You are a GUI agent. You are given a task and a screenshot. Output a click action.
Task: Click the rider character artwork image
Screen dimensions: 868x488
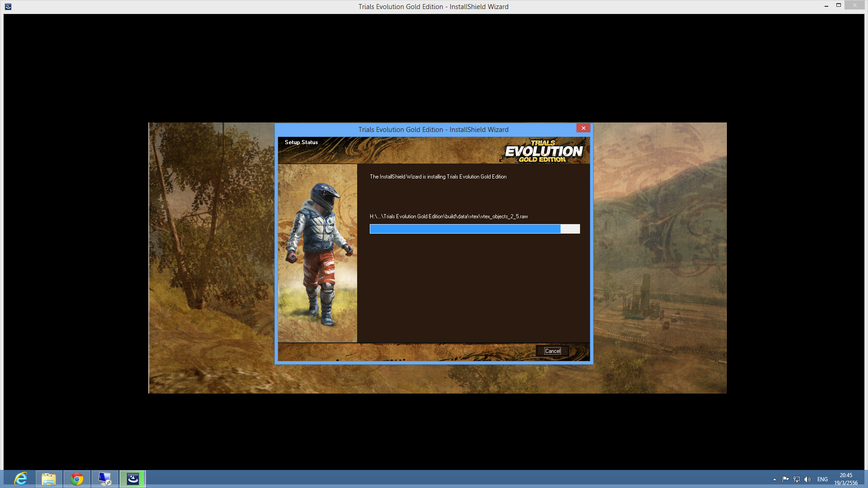click(317, 253)
